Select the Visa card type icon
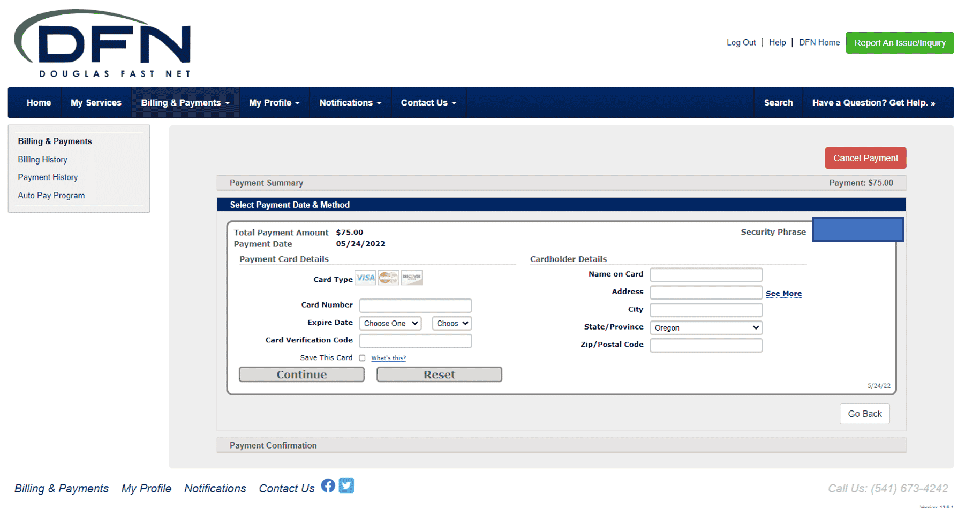Image resolution: width=980 pixels, height=508 pixels. (x=365, y=278)
